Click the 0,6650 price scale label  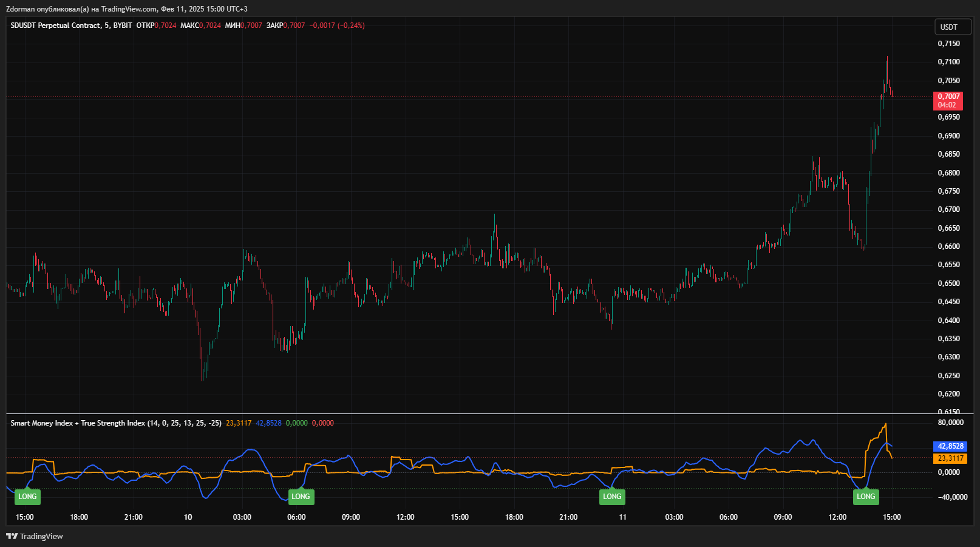pyautogui.click(x=949, y=228)
